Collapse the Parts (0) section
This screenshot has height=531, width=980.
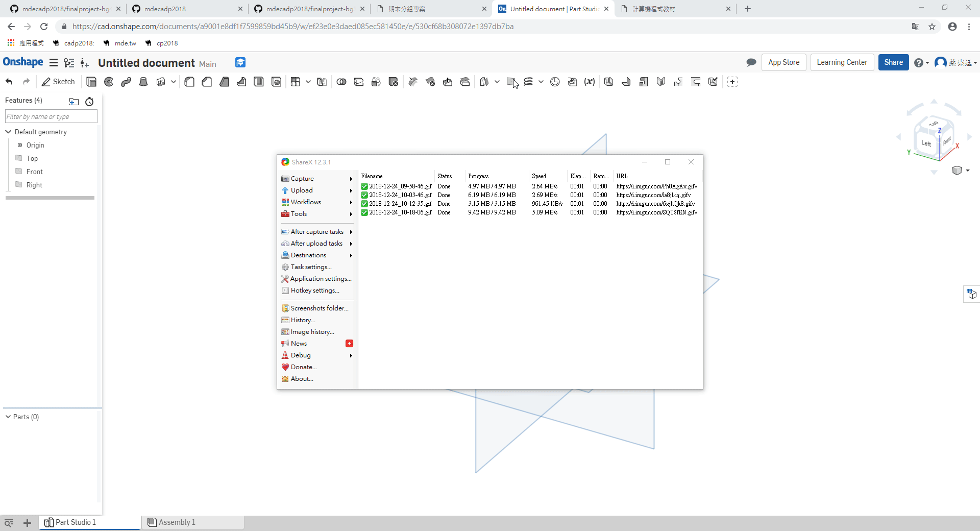coord(8,417)
